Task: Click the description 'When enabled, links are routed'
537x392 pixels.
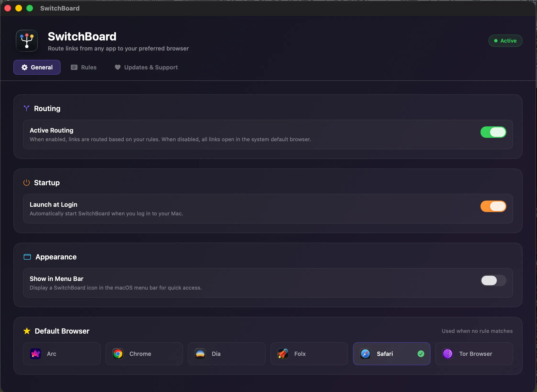Action: click(170, 139)
